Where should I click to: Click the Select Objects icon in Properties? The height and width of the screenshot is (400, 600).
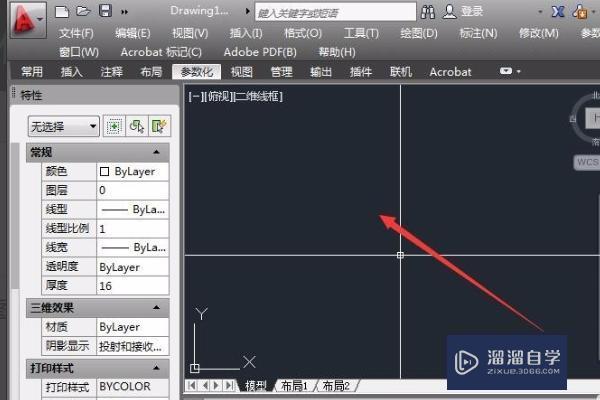point(137,126)
